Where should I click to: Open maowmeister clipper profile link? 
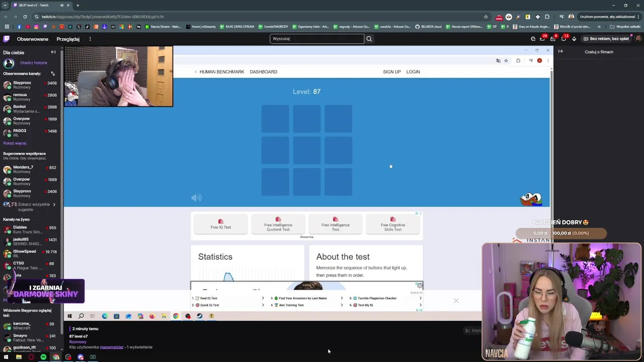point(112,347)
